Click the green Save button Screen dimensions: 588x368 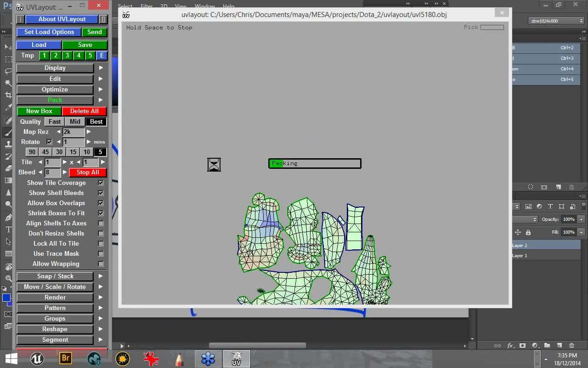pyautogui.click(x=85, y=45)
